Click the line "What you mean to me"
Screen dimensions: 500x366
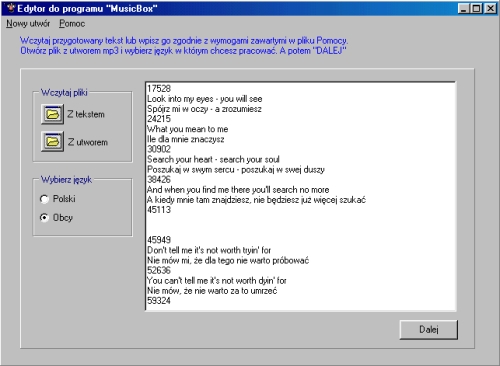188,129
